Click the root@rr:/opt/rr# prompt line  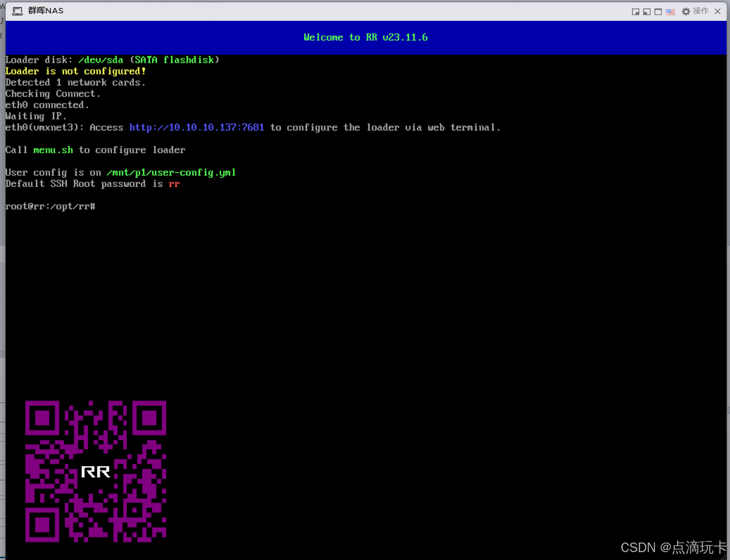(50, 207)
